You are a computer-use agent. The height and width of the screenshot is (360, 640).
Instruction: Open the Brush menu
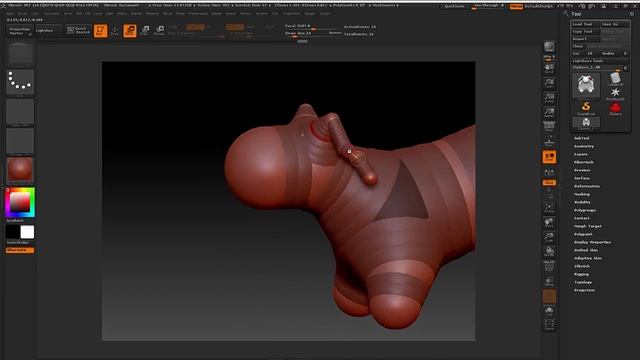[x=23, y=13]
